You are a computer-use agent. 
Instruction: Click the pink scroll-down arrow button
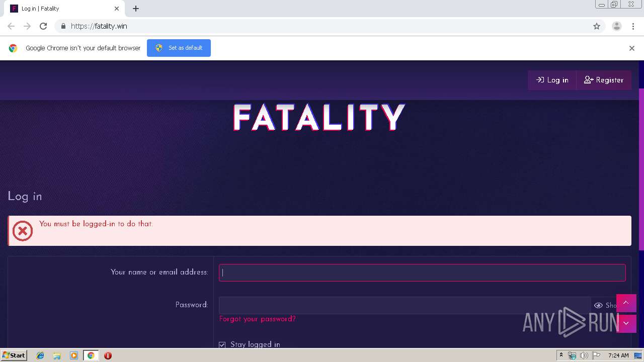point(626,324)
